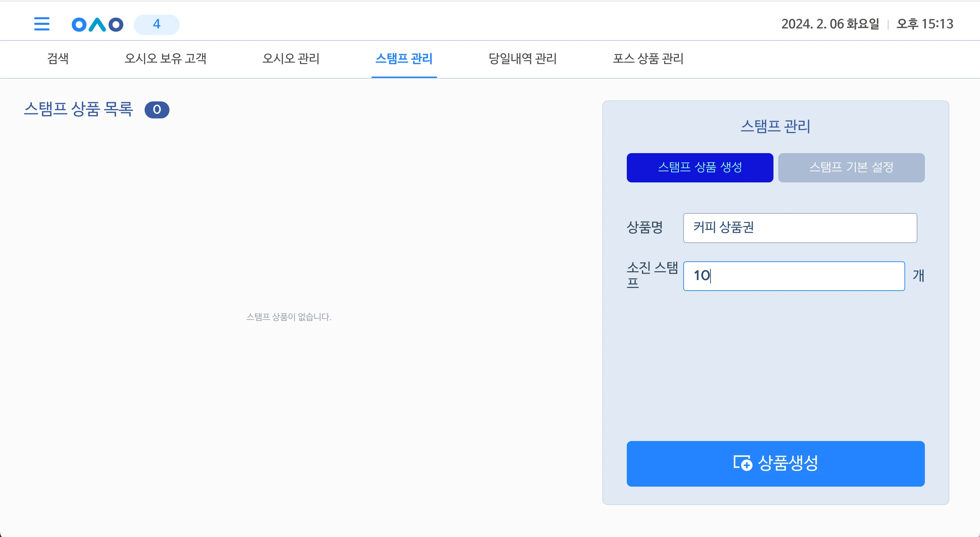Click the blue badge showing 4
Viewport: 980px width, 537px height.
(157, 25)
